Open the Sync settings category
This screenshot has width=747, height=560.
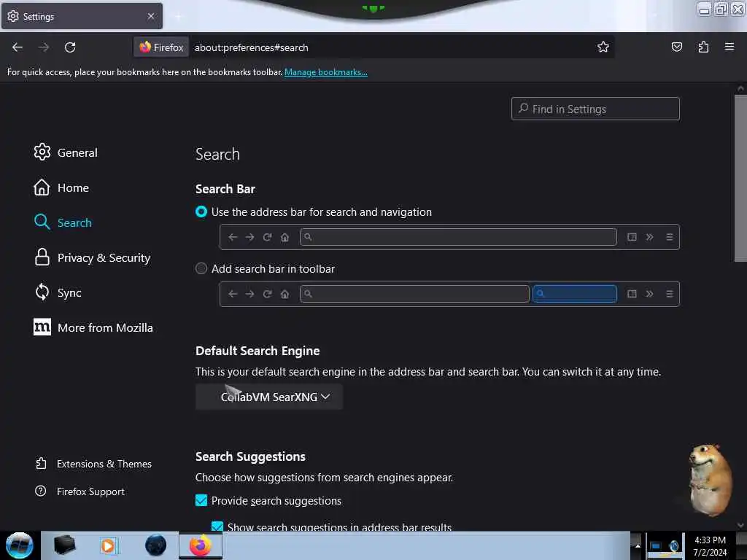pos(57,292)
